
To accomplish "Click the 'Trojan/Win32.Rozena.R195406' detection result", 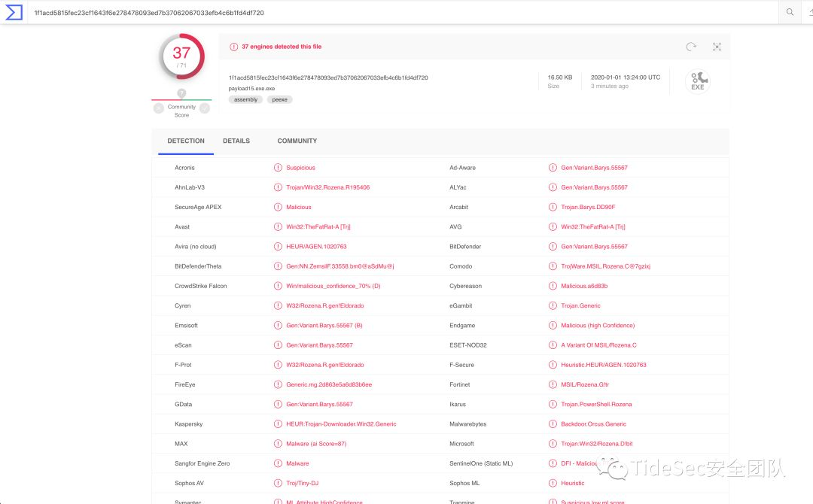I will pos(328,187).
